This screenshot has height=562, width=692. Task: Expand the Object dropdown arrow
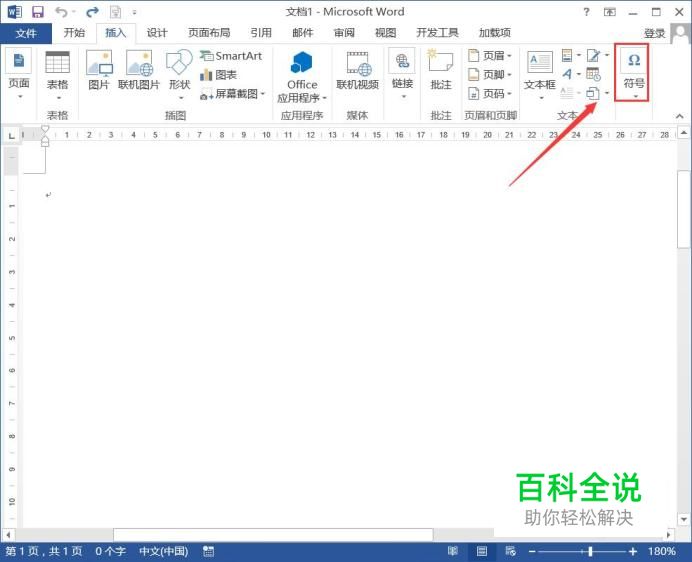[607, 93]
